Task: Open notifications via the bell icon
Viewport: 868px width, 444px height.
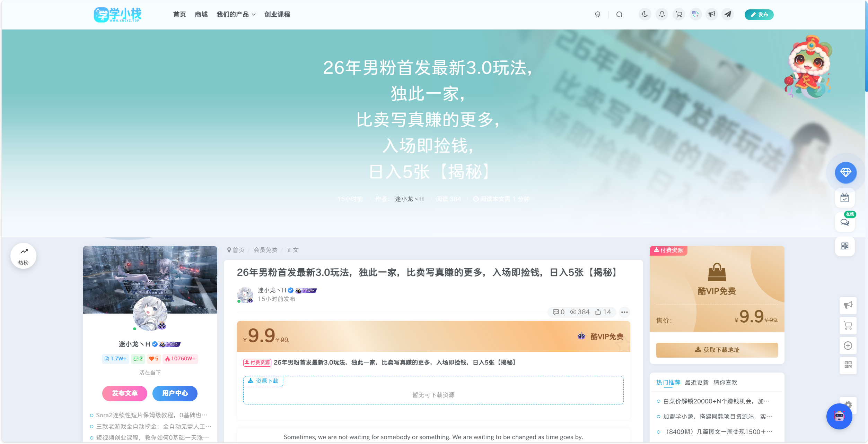Action: (662, 14)
